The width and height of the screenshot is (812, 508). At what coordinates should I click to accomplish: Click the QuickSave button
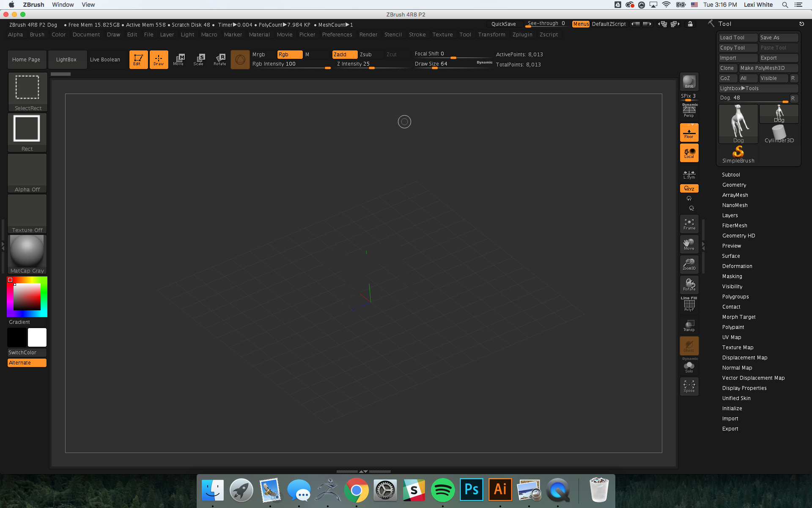point(504,24)
